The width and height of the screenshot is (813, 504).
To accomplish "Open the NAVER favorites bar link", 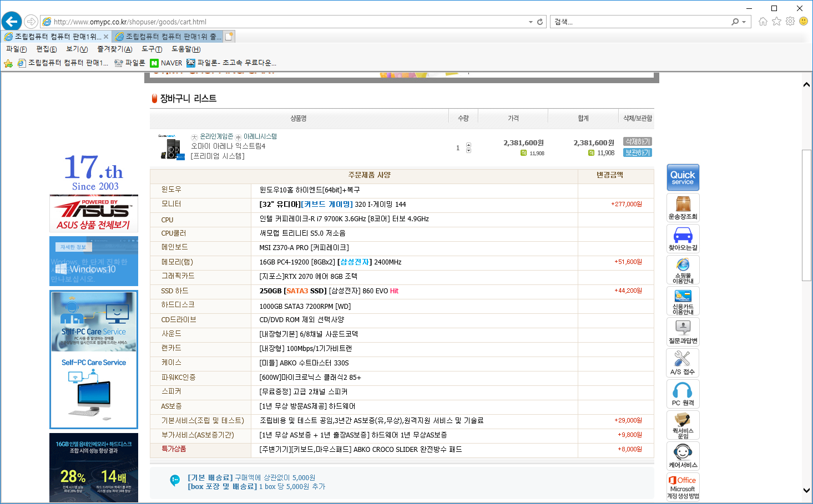I will pos(166,63).
